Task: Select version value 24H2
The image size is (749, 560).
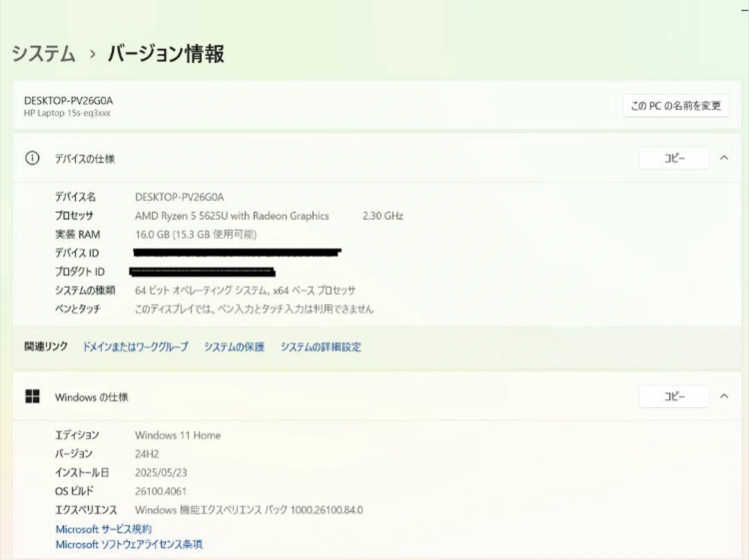Action: [147, 454]
